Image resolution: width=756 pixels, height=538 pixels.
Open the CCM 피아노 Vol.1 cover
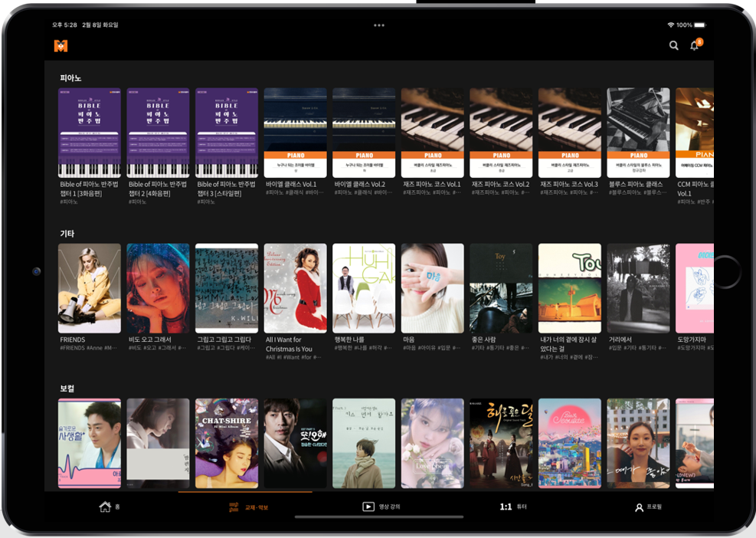tap(695, 133)
